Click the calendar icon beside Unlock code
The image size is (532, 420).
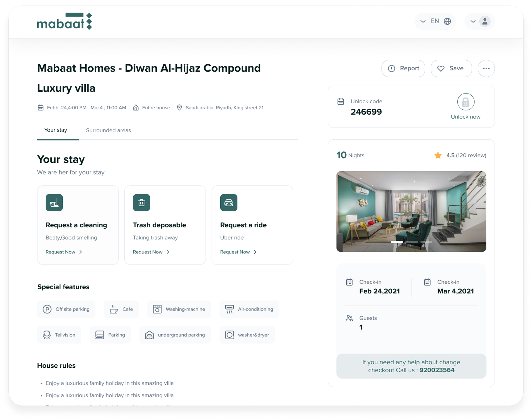point(341,101)
